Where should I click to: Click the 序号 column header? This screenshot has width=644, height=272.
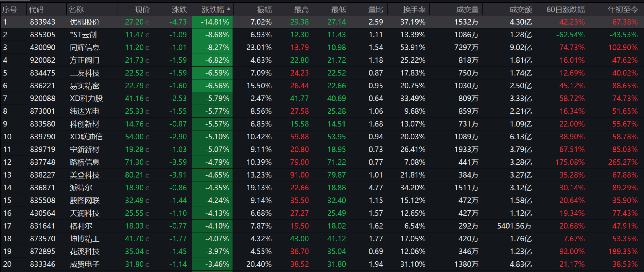click(x=10, y=10)
